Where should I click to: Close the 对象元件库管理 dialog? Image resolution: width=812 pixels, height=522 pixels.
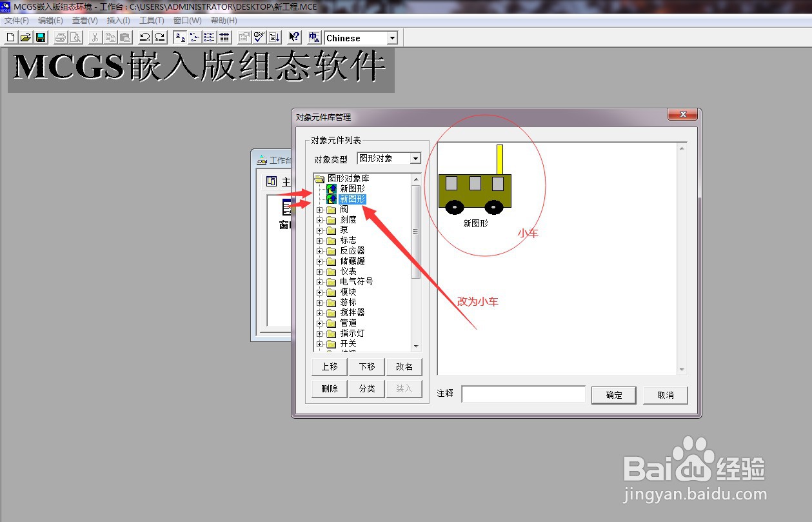[x=682, y=115]
